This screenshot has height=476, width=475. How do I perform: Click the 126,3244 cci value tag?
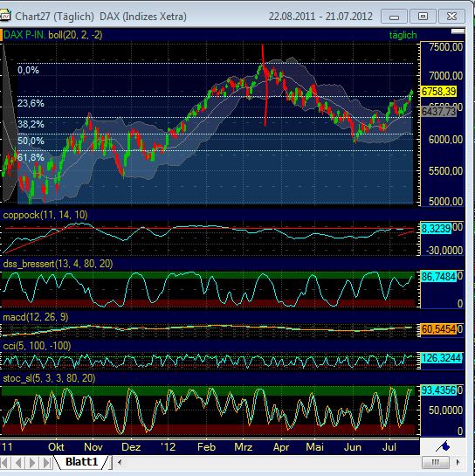pos(442,358)
